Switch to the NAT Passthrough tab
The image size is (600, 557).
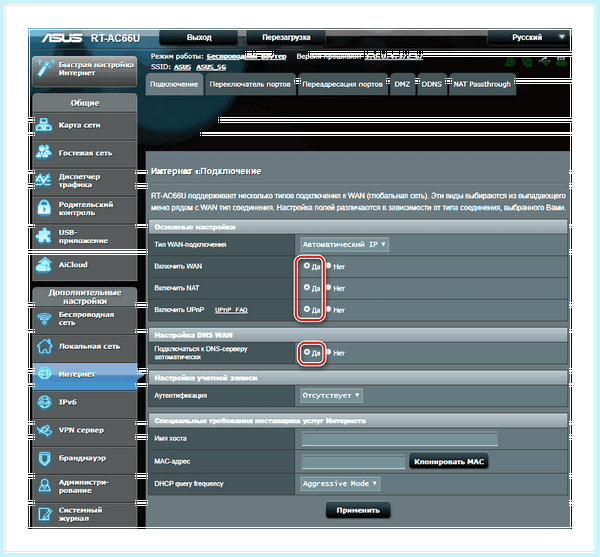482,84
